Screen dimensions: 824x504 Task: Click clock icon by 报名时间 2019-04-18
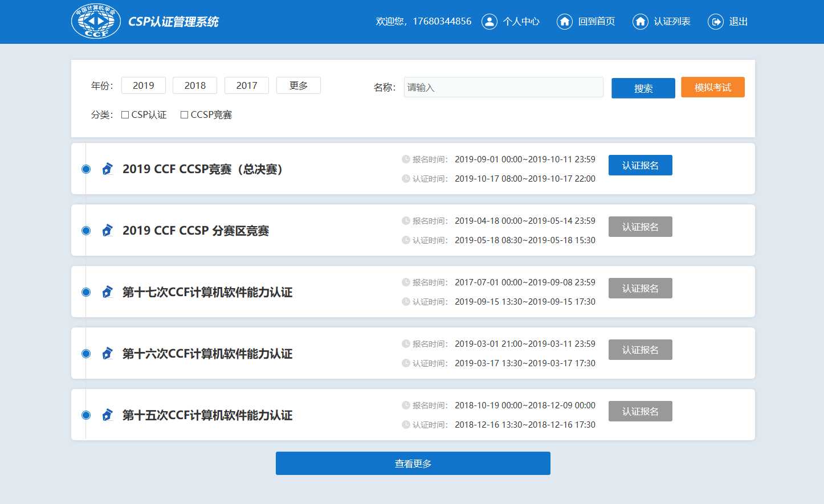(406, 220)
